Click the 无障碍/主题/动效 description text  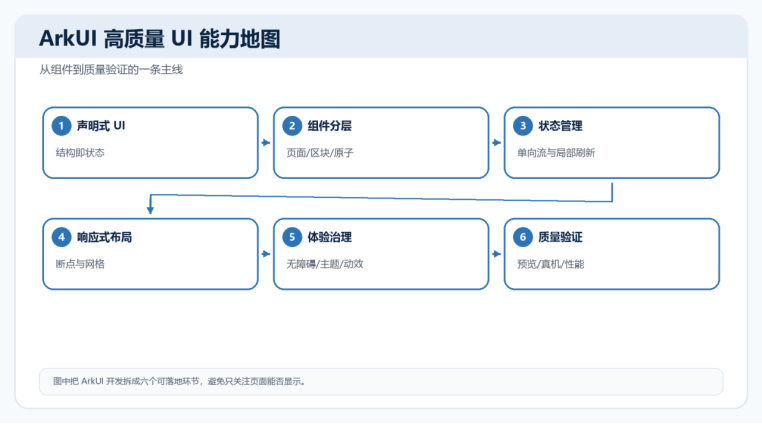coord(325,264)
